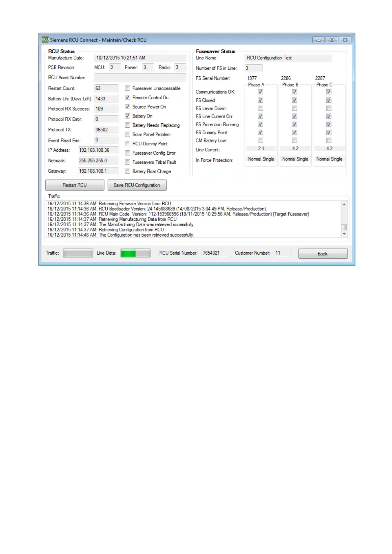Click the MCU revision field
The image size is (392, 554).
(x=115, y=67)
